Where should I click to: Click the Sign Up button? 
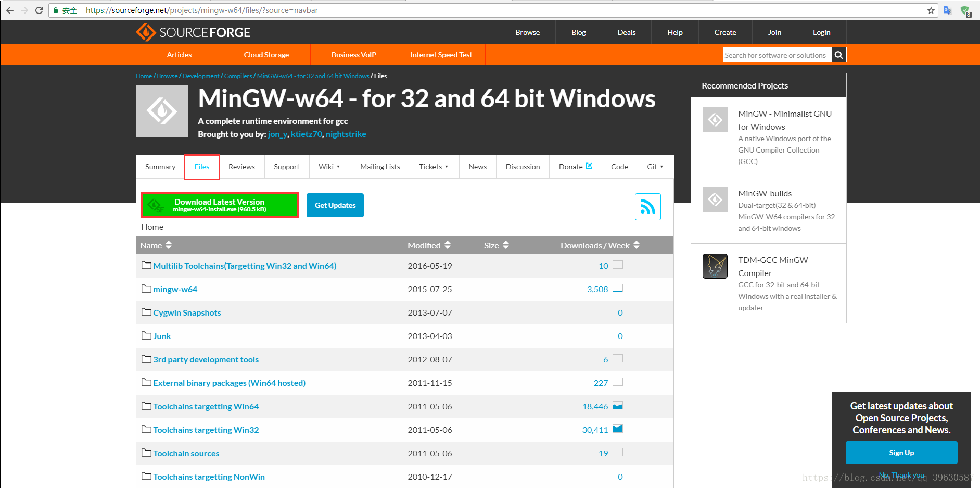tap(901, 453)
